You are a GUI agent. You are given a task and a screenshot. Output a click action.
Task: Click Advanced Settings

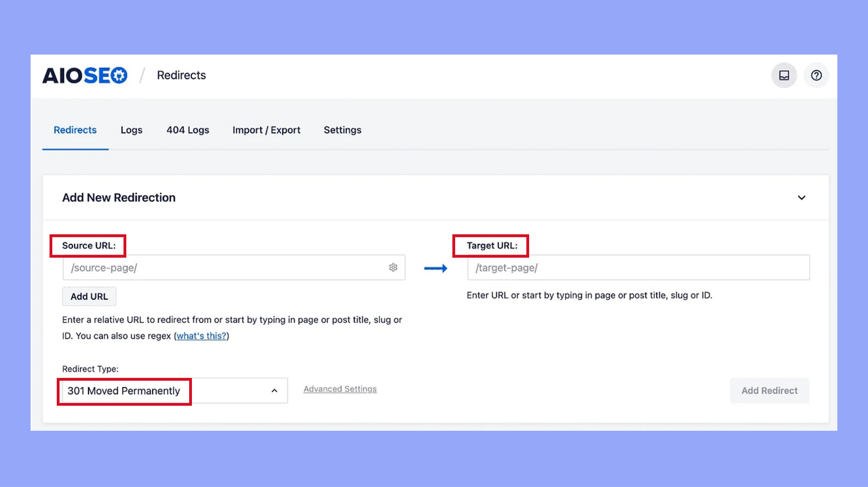click(x=340, y=388)
